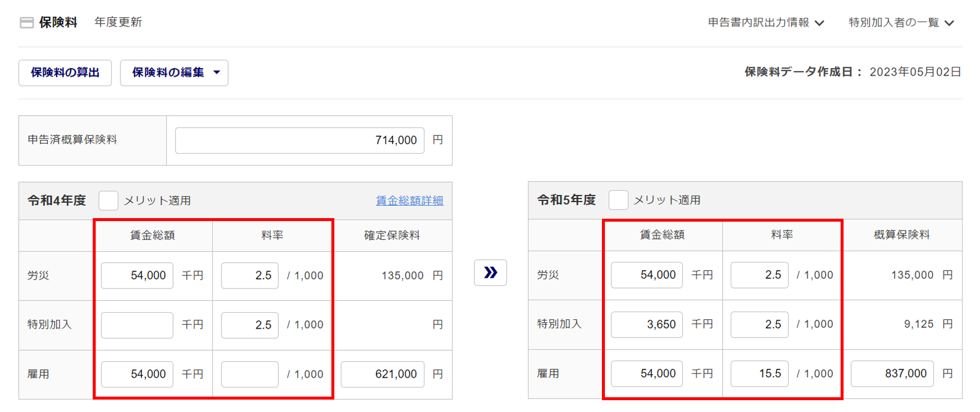Click the double-chevron copy arrow button
Image resolution: width=980 pixels, height=412 pixels.
tap(490, 272)
